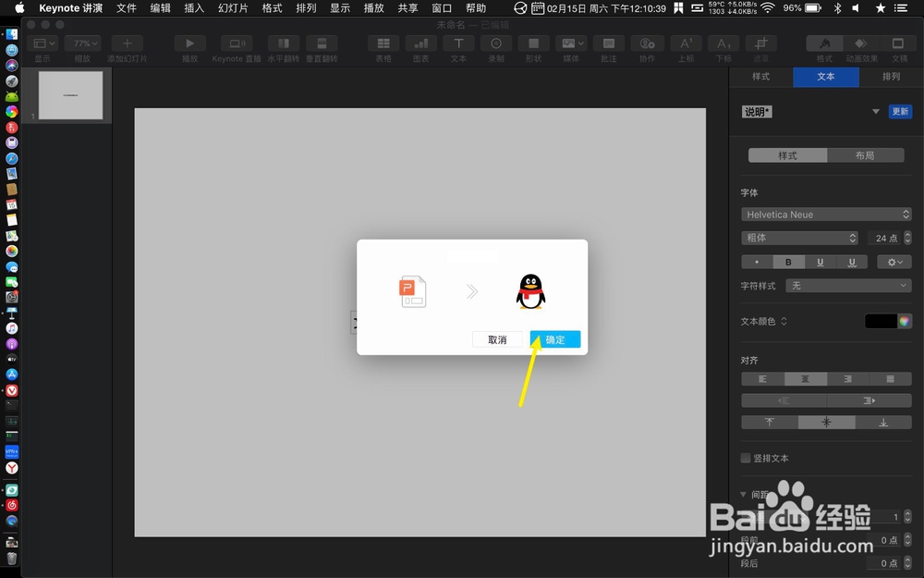Open the color wheel picker
This screenshot has height=578, width=924.
[x=905, y=321]
